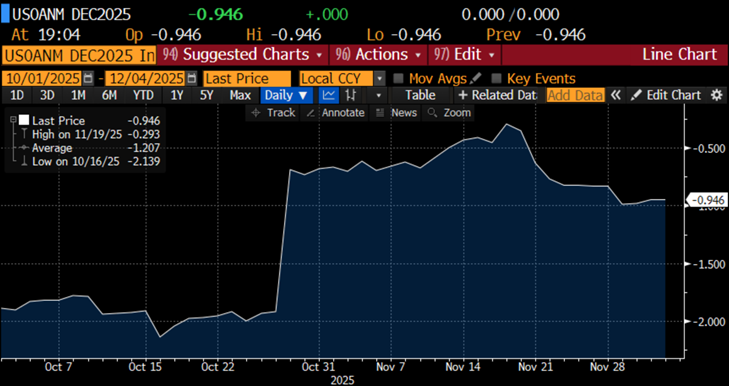Click the -2.000 y-axis label
This screenshot has width=729, height=386.
[x=709, y=322]
